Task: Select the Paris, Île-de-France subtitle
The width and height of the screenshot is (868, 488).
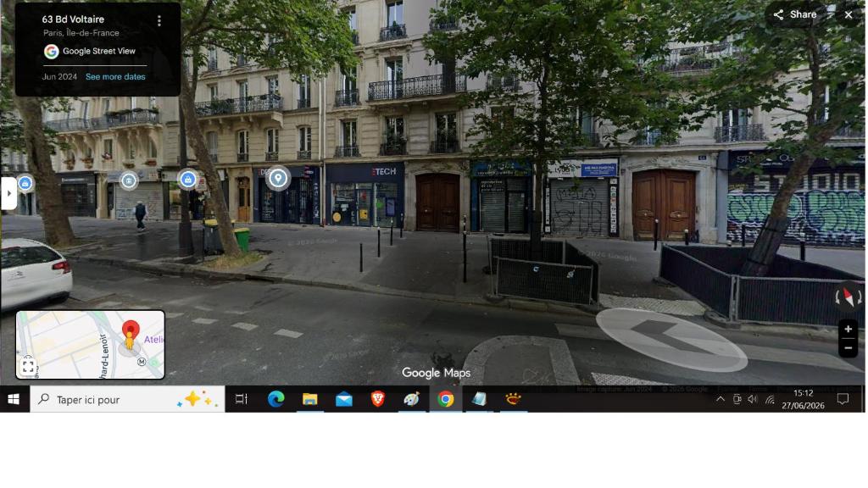Action: tap(81, 33)
